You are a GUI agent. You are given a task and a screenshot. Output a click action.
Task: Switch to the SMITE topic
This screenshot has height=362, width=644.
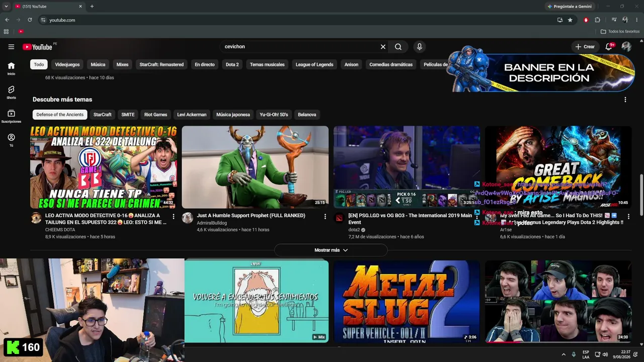click(128, 115)
